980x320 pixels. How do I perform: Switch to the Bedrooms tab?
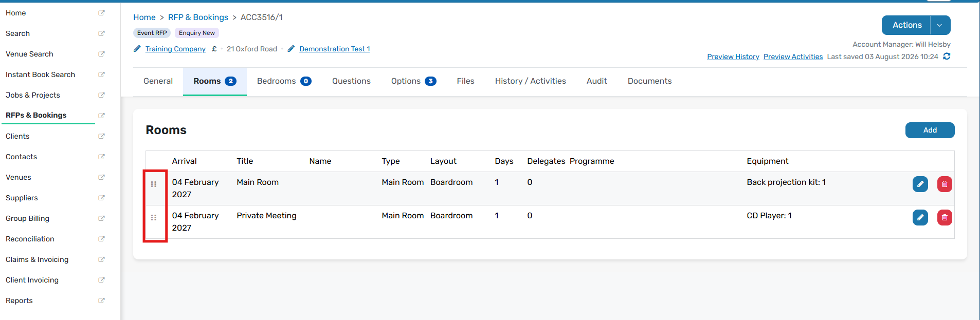284,81
